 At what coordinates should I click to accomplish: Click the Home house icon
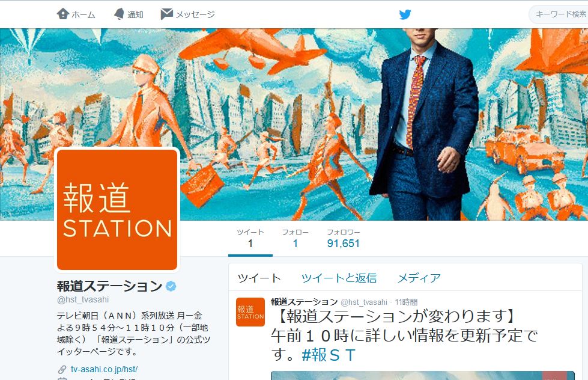pyautogui.click(x=62, y=14)
